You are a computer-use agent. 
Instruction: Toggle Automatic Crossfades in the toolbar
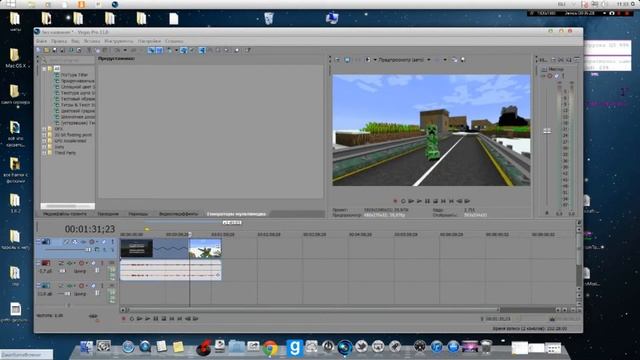click(160, 50)
